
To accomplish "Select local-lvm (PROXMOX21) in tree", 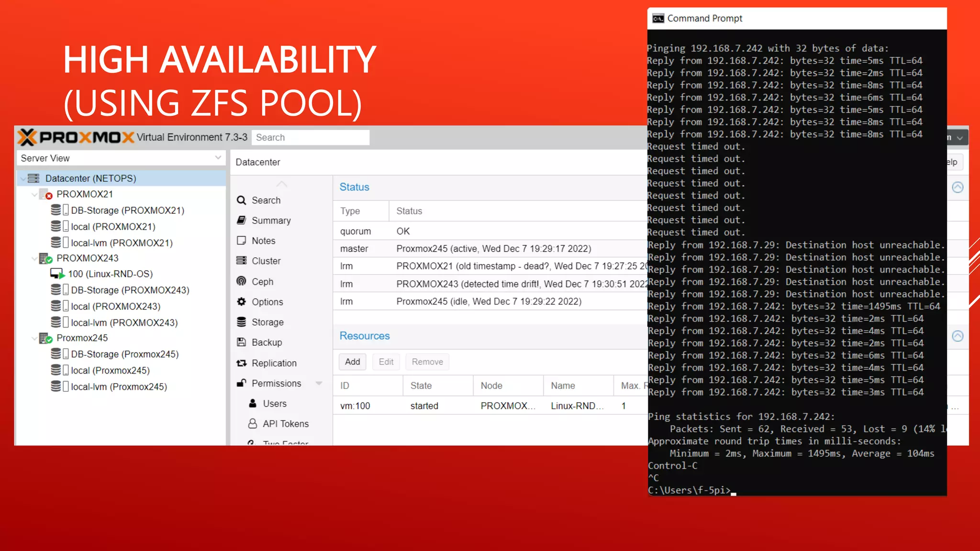I will tap(122, 242).
